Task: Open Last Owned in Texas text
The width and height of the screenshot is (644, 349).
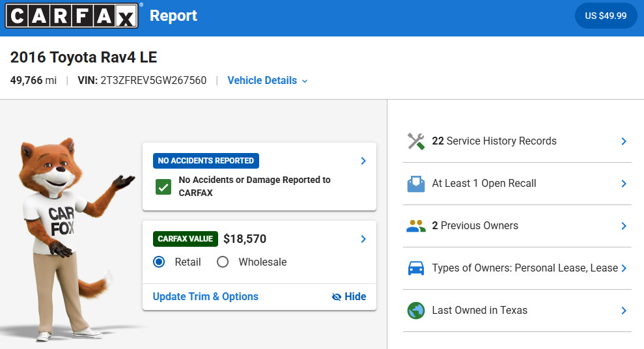Action: click(x=479, y=310)
